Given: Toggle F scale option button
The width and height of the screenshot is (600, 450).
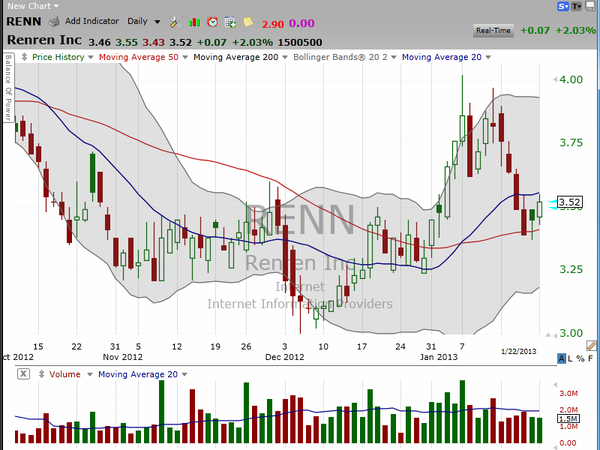Looking at the screenshot, I should [x=590, y=359].
